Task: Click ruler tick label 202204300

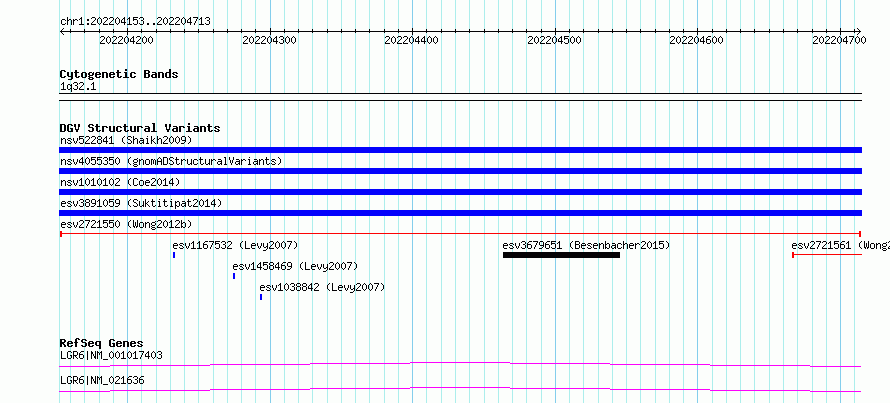Action: (x=269, y=40)
